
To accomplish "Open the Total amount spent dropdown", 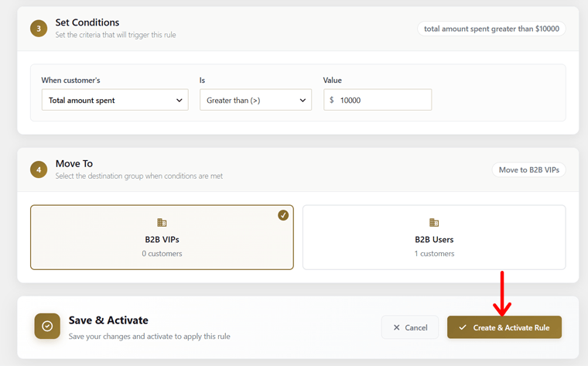I will pos(115,100).
